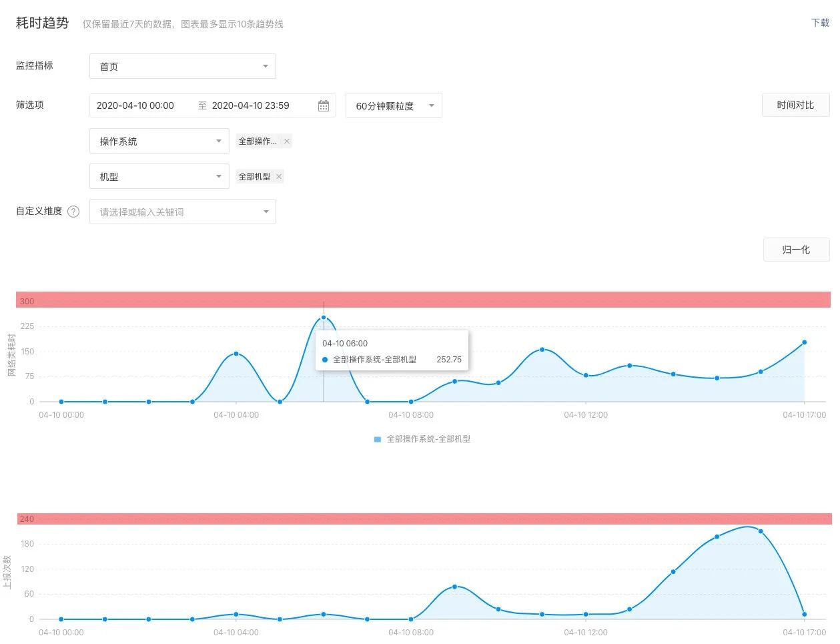This screenshot has height=644, width=840.
Task: Click the start date 2020-04-10 00:00 field
Action: pyautogui.click(x=135, y=105)
